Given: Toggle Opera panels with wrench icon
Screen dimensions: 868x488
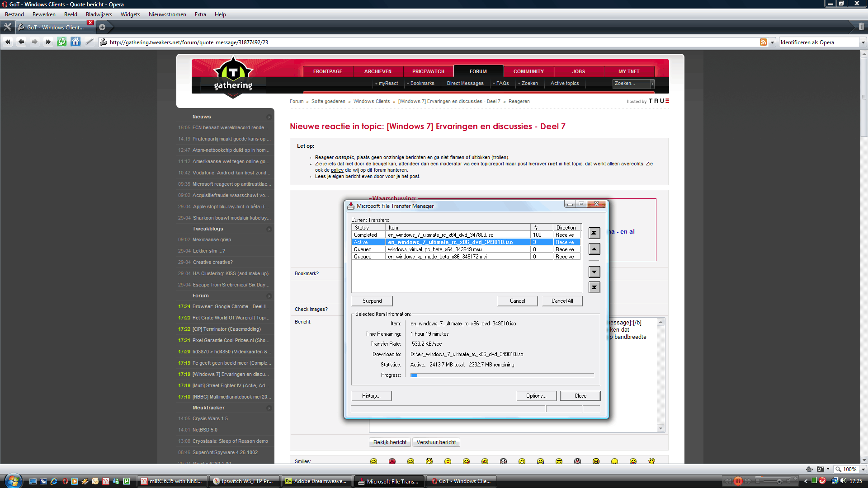Looking at the screenshot, I should tap(8, 27).
